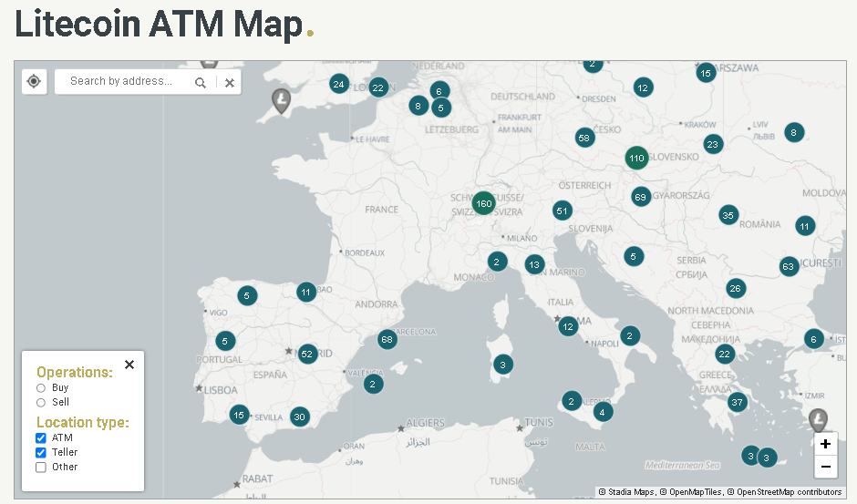
Task: Enable the Other location type
Action: pos(41,468)
